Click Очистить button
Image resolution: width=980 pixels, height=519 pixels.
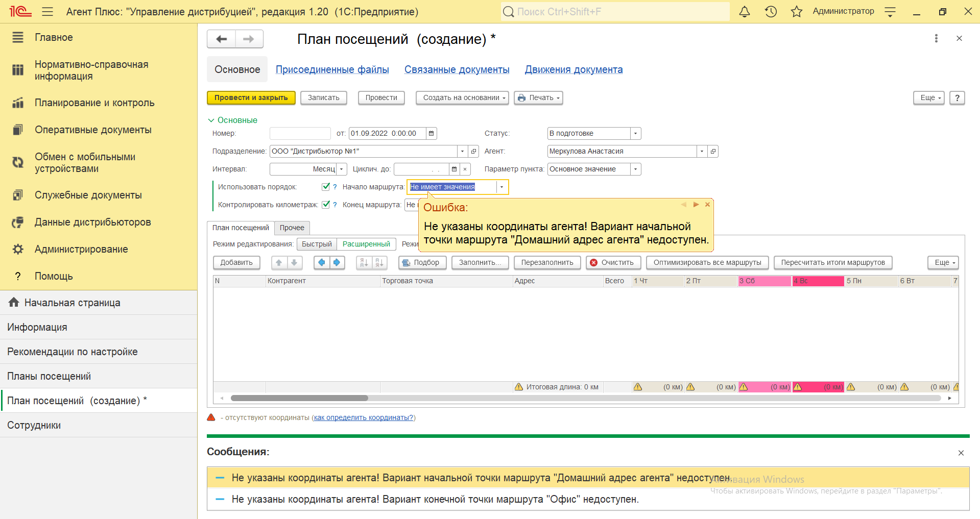[613, 262]
